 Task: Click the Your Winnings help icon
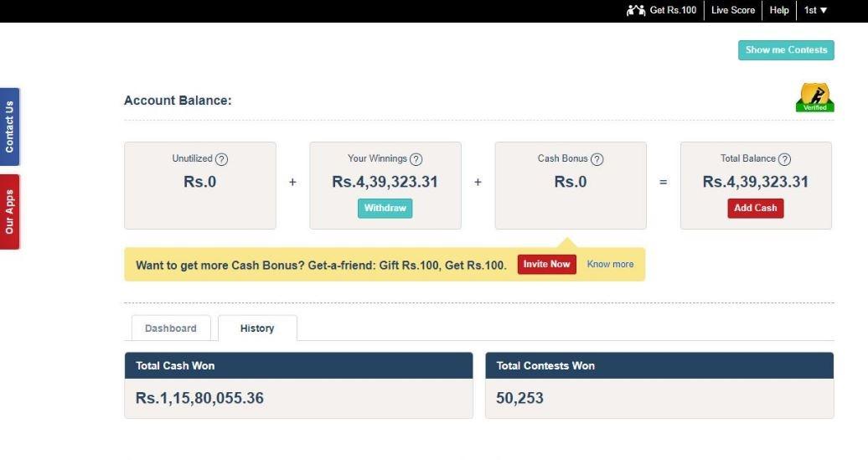pos(416,159)
